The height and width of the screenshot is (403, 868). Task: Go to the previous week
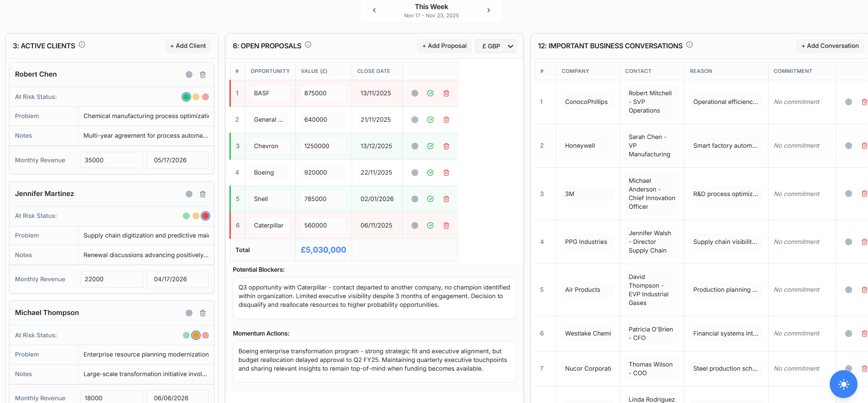[374, 10]
